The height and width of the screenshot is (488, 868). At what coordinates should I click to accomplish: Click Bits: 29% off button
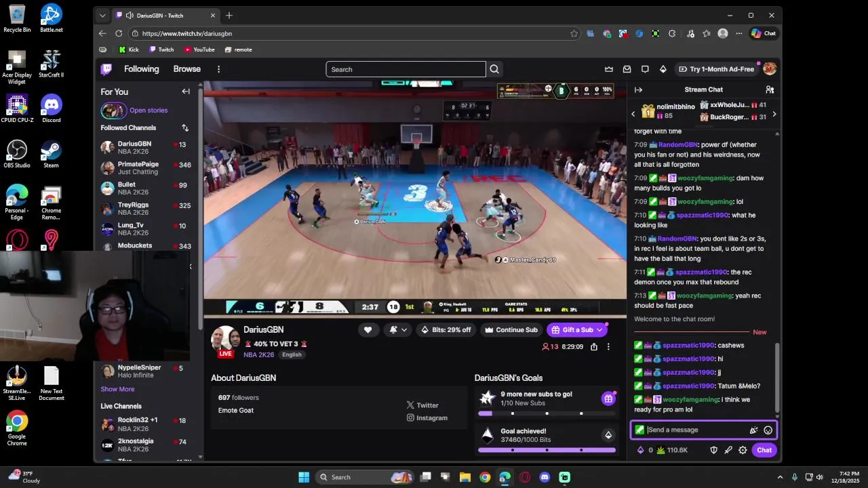click(446, 330)
